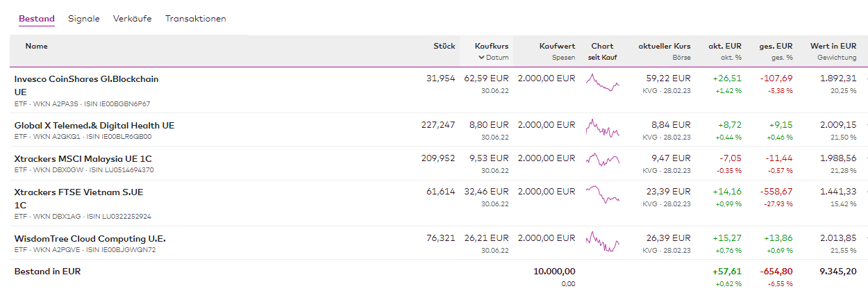The image size is (868, 291).
Task: View the Xtrackers FTSE Vietnam mini chart
Action: 602,194
